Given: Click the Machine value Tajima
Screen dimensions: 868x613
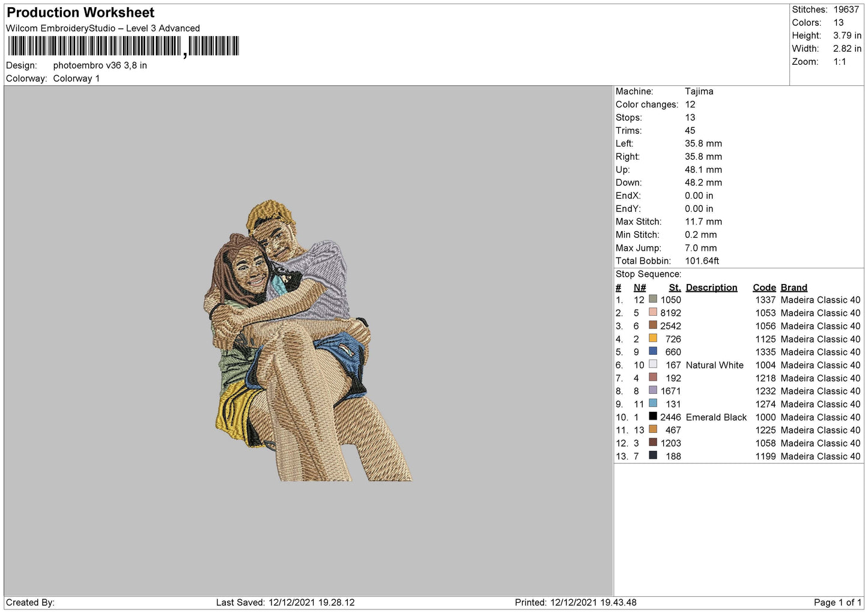Looking at the screenshot, I should 699,91.
